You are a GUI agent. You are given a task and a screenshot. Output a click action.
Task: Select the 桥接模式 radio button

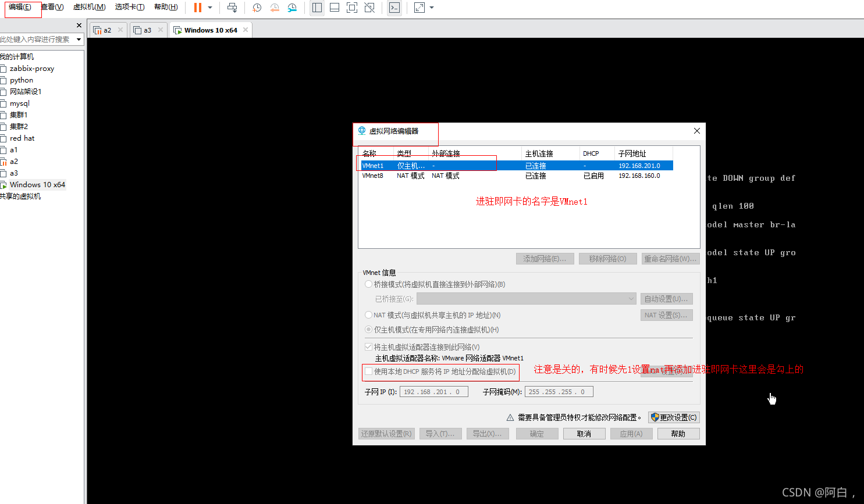pos(368,284)
